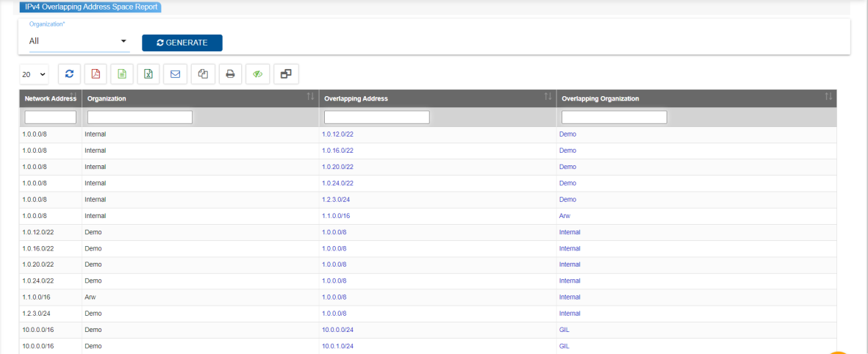This screenshot has height=354, width=868.
Task: Open the Organization dropdown set to All
Action: coord(79,41)
